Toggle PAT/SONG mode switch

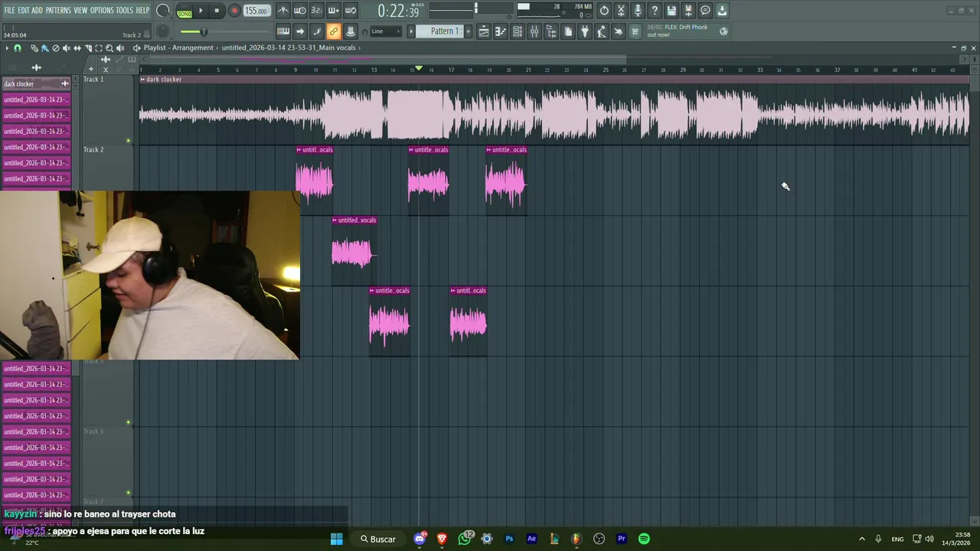pos(185,11)
